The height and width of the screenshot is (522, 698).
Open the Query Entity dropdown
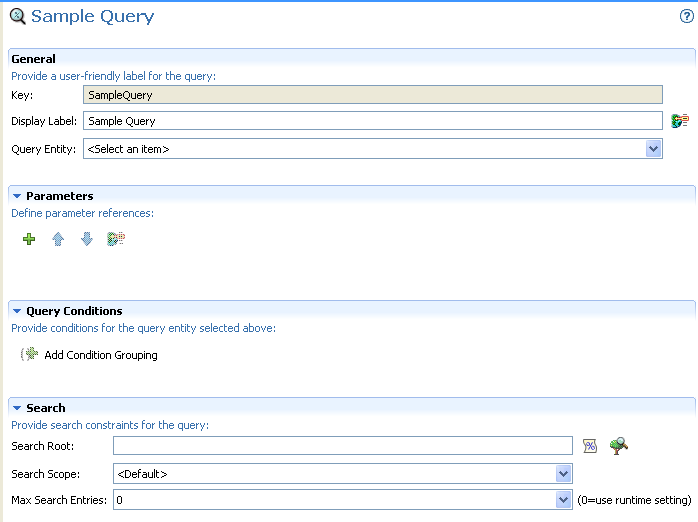click(x=653, y=149)
